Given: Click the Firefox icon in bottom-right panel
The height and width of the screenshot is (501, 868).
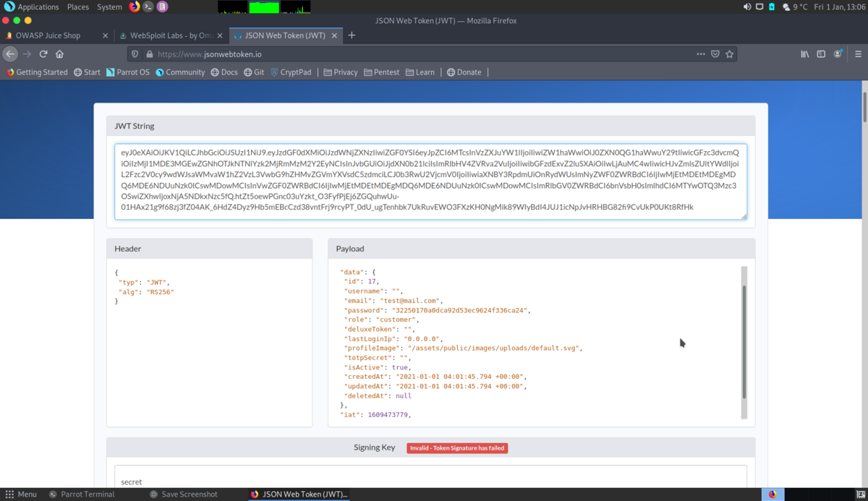Looking at the screenshot, I should point(773,494).
